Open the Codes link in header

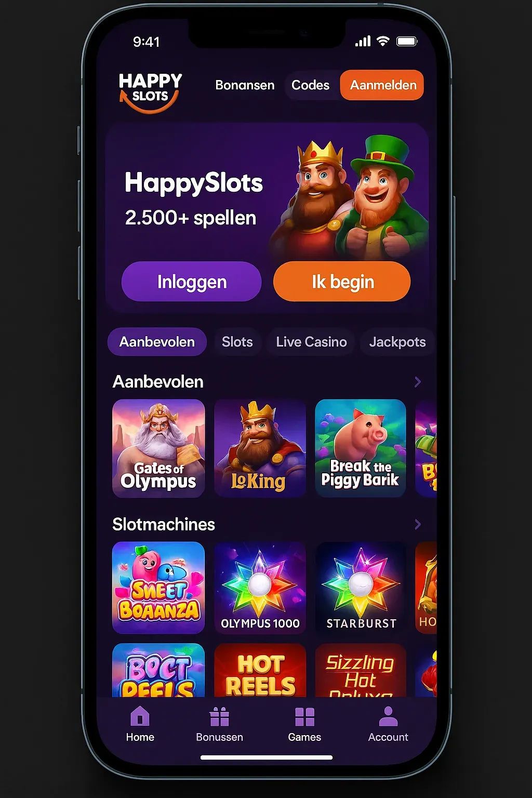[310, 85]
